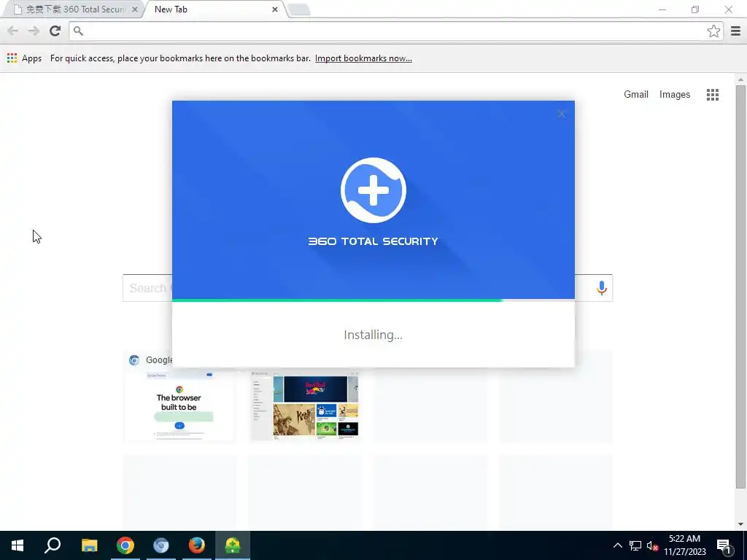Reload the current page
The image size is (747, 560).
[x=55, y=31]
